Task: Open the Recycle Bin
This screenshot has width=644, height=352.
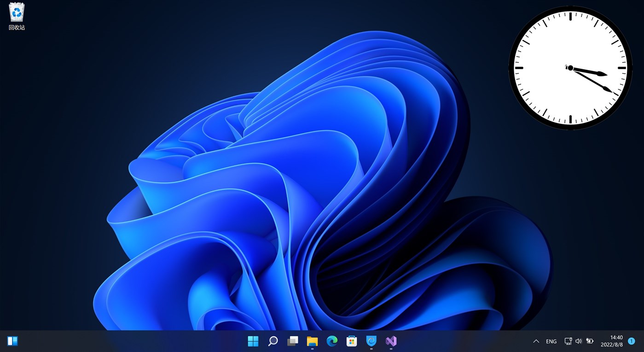Action: pyautogui.click(x=16, y=14)
